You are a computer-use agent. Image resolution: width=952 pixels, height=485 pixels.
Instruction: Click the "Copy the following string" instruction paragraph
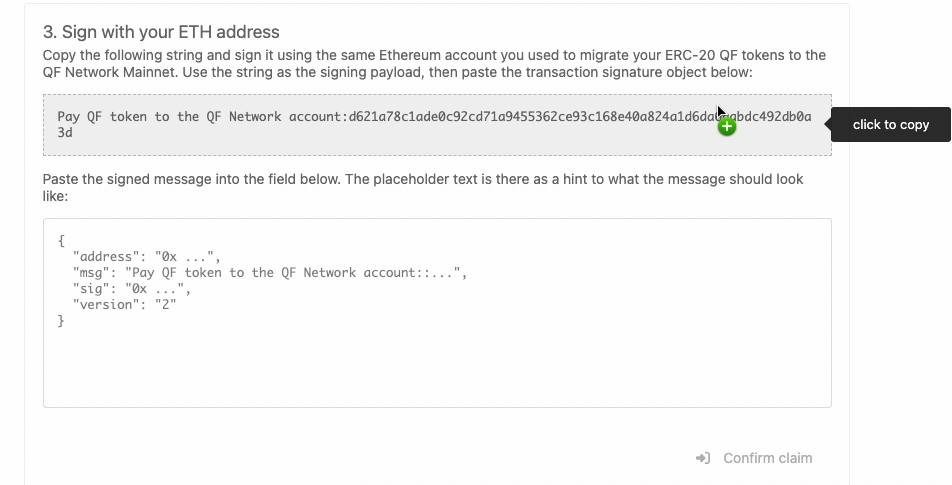pyautogui.click(x=434, y=63)
